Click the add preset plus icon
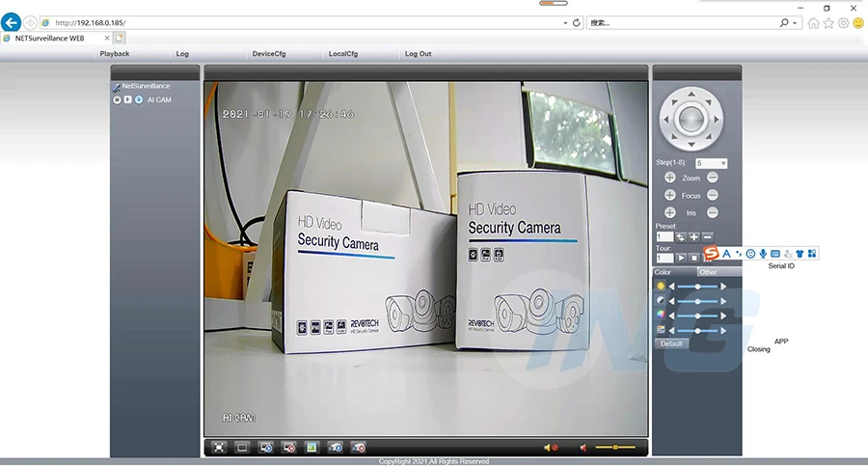The image size is (868, 466). [x=694, y=237]
